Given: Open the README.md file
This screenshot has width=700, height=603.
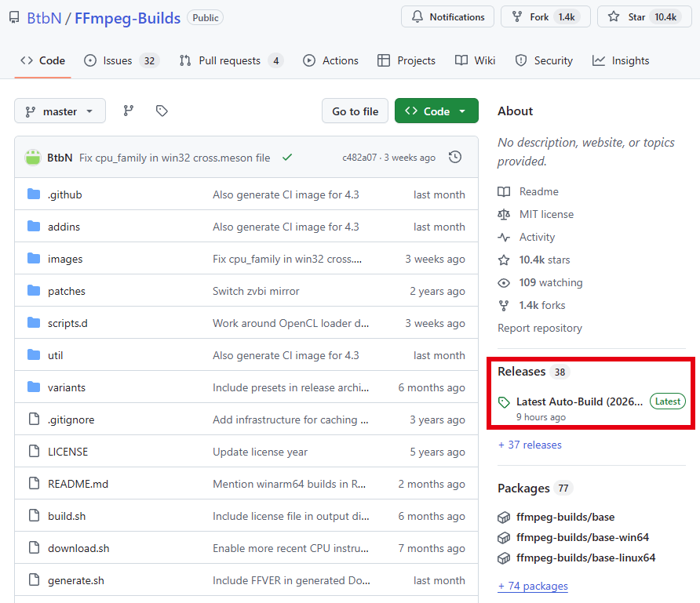Looking at the screenshot, I should tap(78, 484).
